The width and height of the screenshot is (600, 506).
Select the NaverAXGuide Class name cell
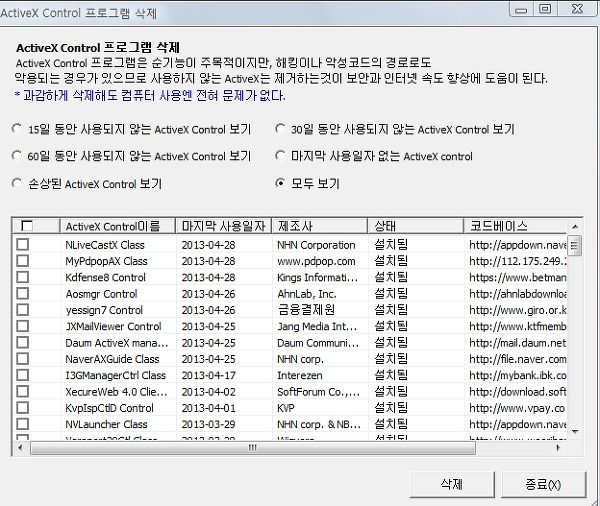(112, 359)
